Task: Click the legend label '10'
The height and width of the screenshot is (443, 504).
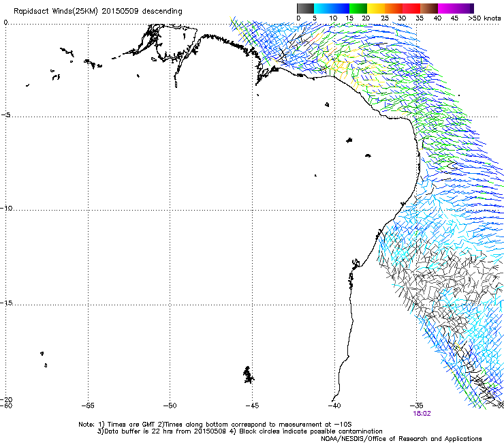Action: [333, 18]
